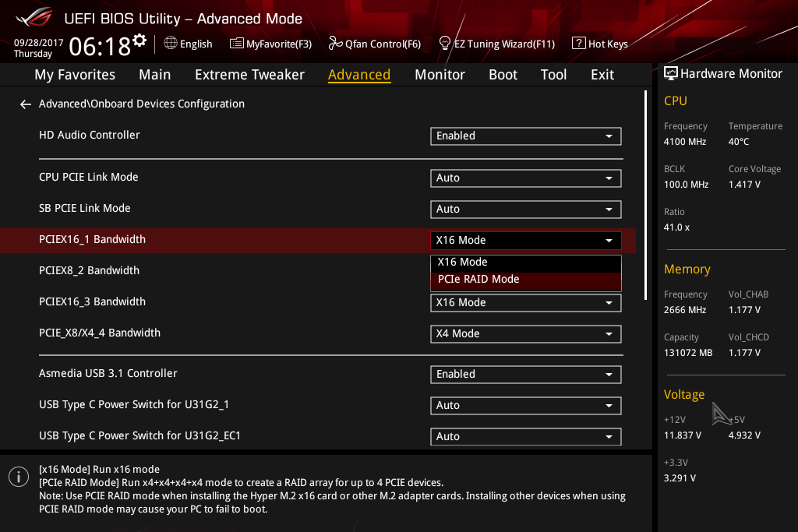Open Extreme Tweaker tab
The width and height of the screenshot is (798, 532).
point(249,75)
